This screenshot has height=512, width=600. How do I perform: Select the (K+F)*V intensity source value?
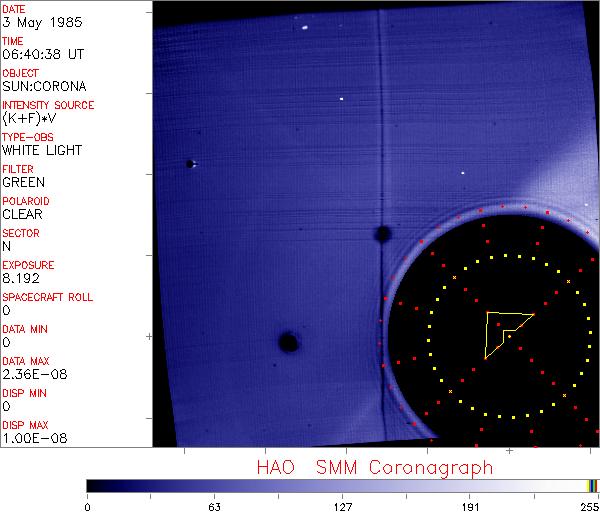point(32,118)
